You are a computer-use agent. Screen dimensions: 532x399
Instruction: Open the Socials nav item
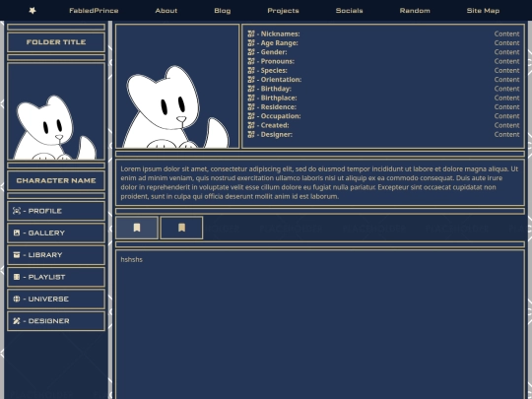pyautogui.click(x=349, y=11)
